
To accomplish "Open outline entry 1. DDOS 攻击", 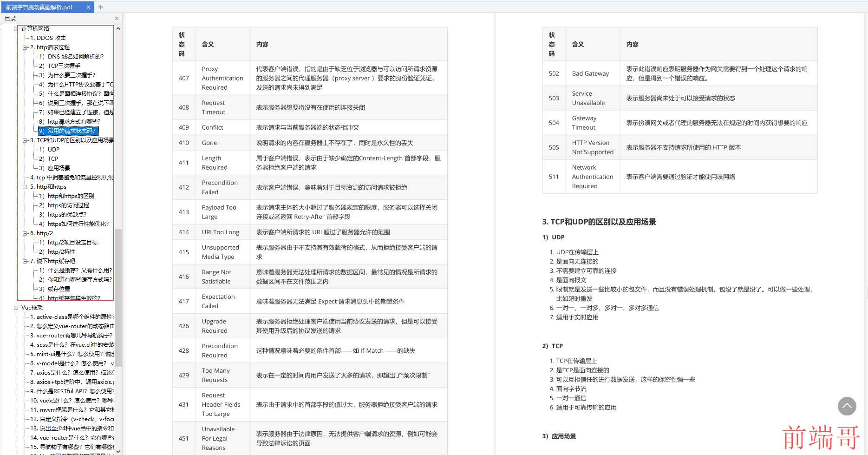I will pyautogui.click(x=48, y=38).
